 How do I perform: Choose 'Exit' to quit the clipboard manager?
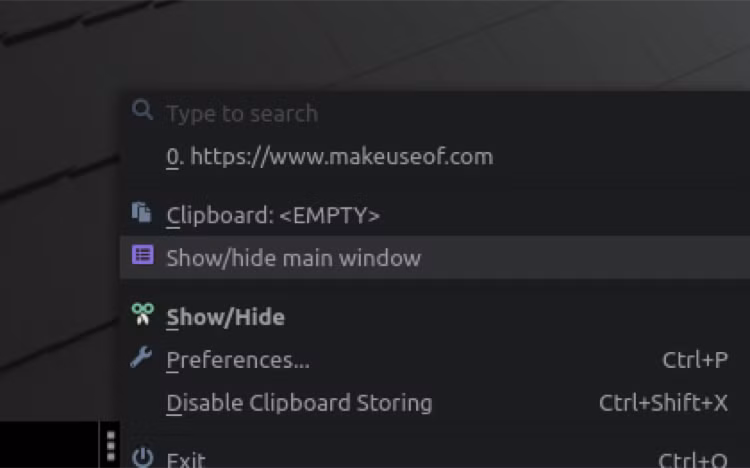tap(434, 458)
